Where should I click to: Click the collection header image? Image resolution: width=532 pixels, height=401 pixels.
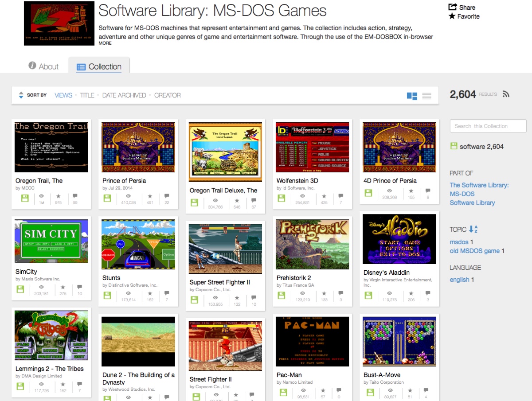pos(59,23)
